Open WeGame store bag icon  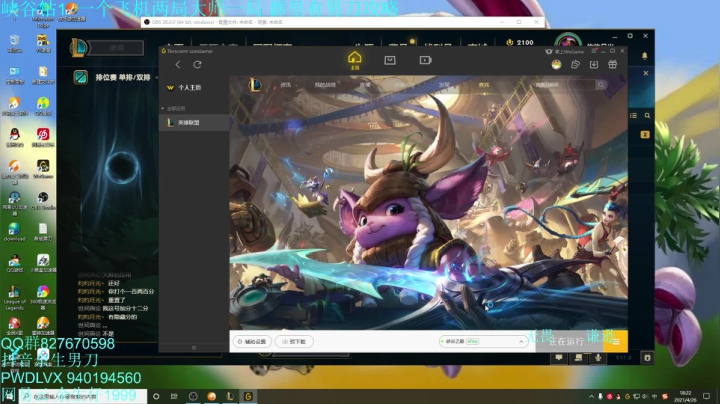390,60
